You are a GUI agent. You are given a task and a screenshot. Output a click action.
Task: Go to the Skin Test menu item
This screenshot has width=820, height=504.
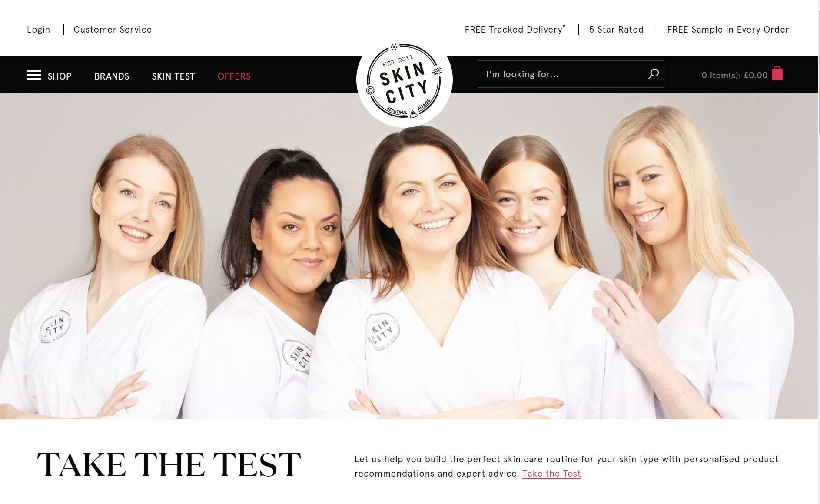pos(173,76)
